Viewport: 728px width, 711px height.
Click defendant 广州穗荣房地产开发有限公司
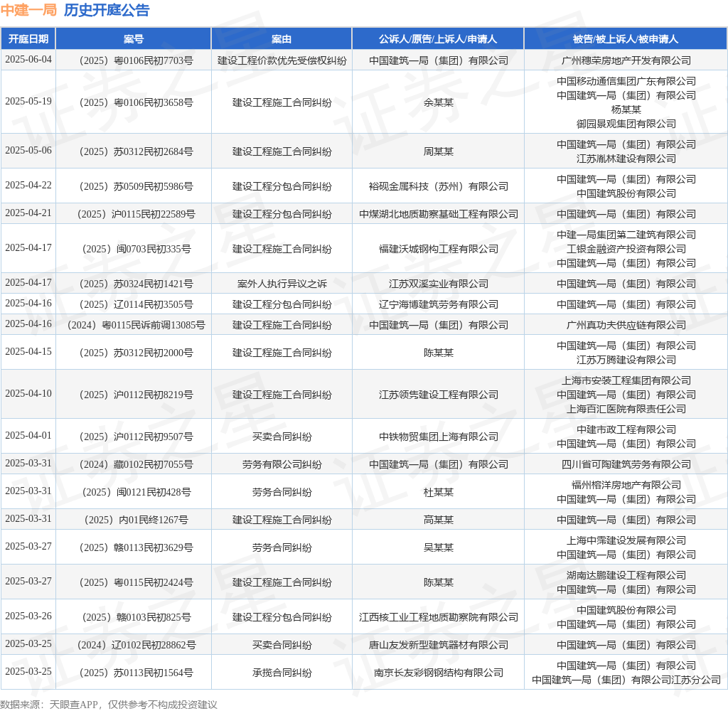click(x=626, y=61)
